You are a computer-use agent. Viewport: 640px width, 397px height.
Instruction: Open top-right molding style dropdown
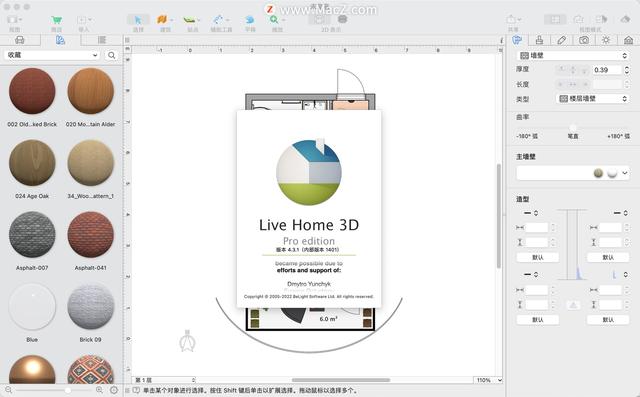[x=621, y=213]
